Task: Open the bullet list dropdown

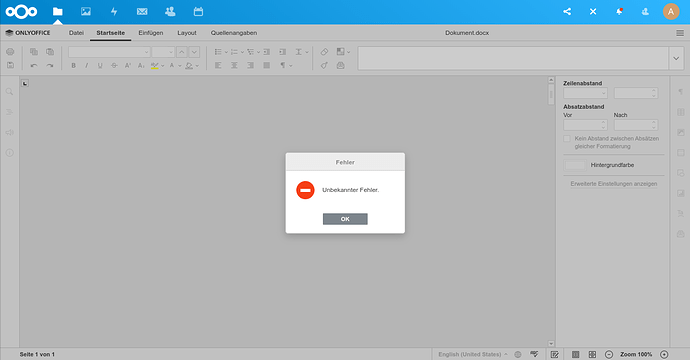Action: coord(226,52)
